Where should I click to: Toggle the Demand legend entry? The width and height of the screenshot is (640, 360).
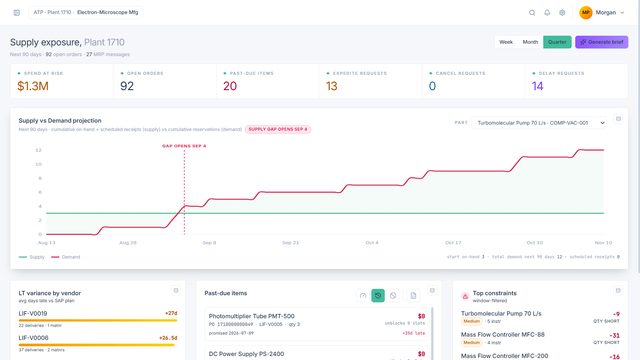tap(66, 257)
